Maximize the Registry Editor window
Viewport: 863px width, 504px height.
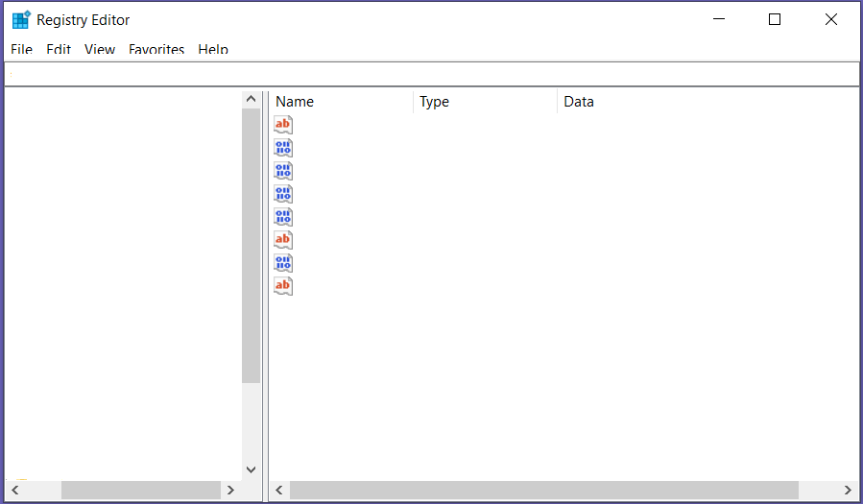775,19
